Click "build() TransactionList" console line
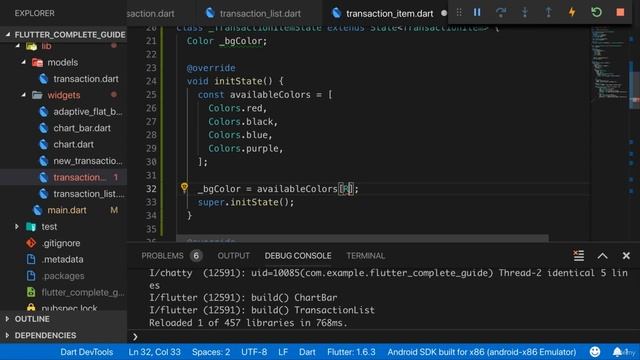Screen dimensions: 640x360 313,310
